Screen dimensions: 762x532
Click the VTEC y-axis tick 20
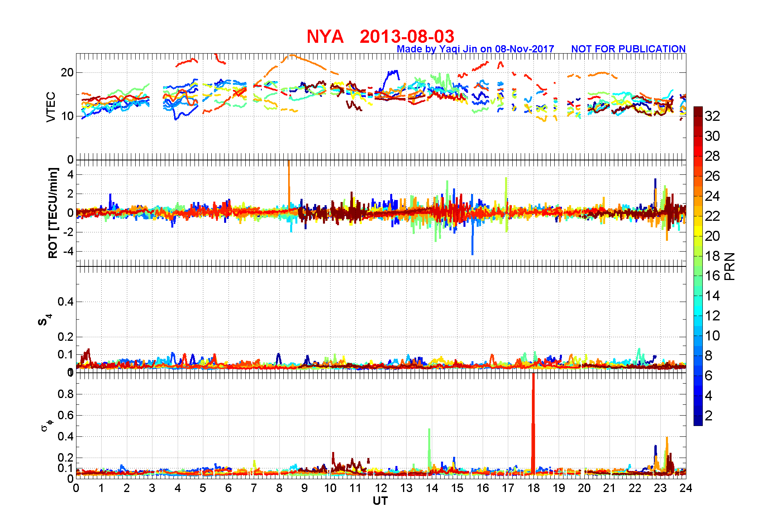coord(67,73)
